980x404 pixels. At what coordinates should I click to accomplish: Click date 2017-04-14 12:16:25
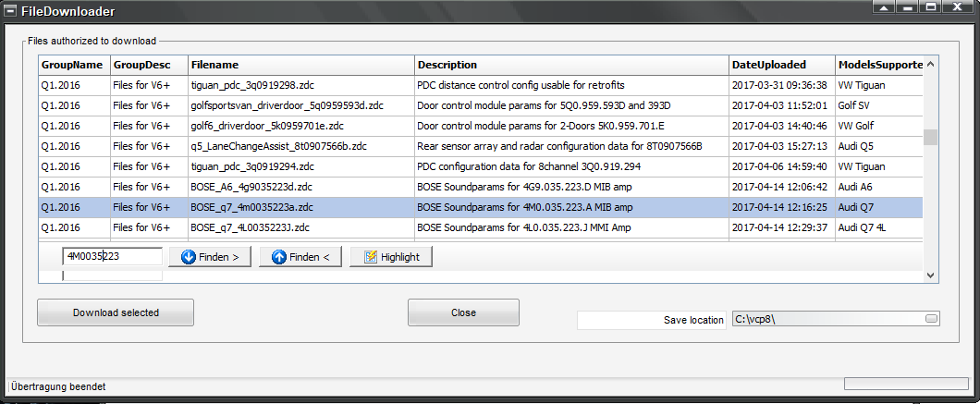click(x=779, y=207)
